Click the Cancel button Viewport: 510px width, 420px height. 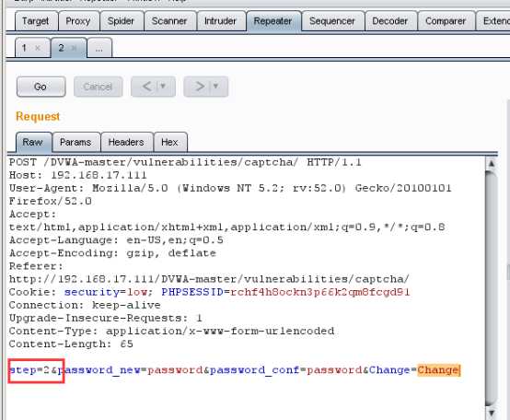[x=99, y=87]
